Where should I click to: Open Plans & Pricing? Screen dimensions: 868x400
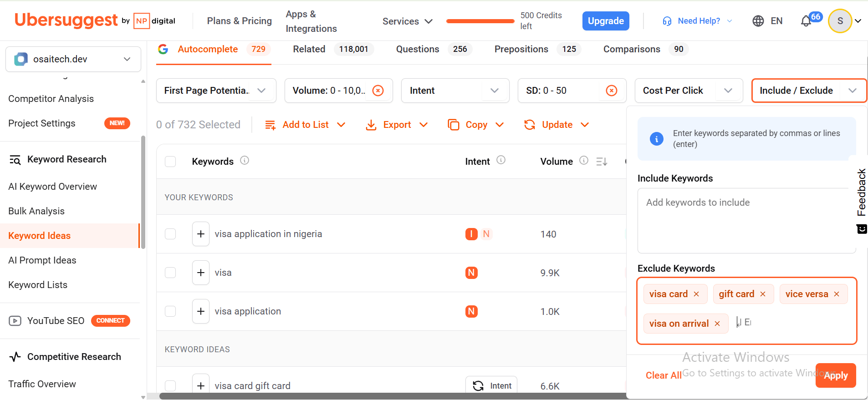coord(240,21)
